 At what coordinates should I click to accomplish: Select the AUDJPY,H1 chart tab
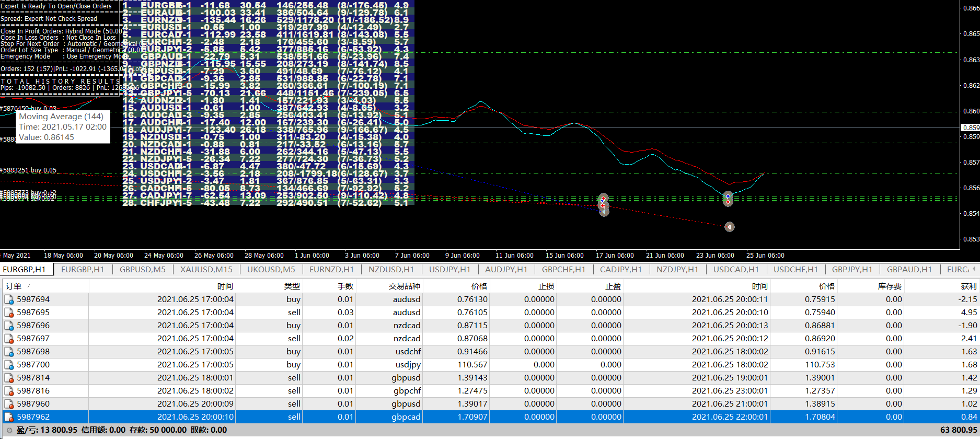pos(506,270)
